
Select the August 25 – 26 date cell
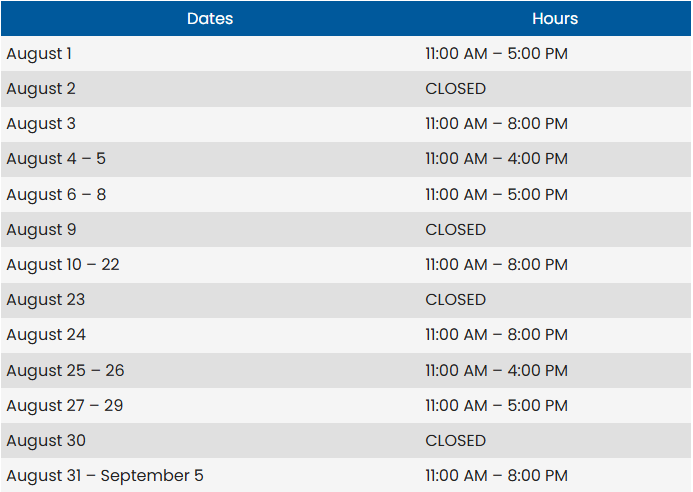(65, 370)
